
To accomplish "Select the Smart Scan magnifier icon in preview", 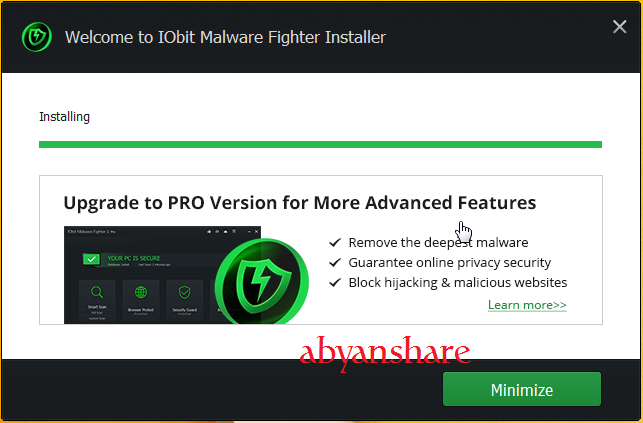I will tap(97, 292).
